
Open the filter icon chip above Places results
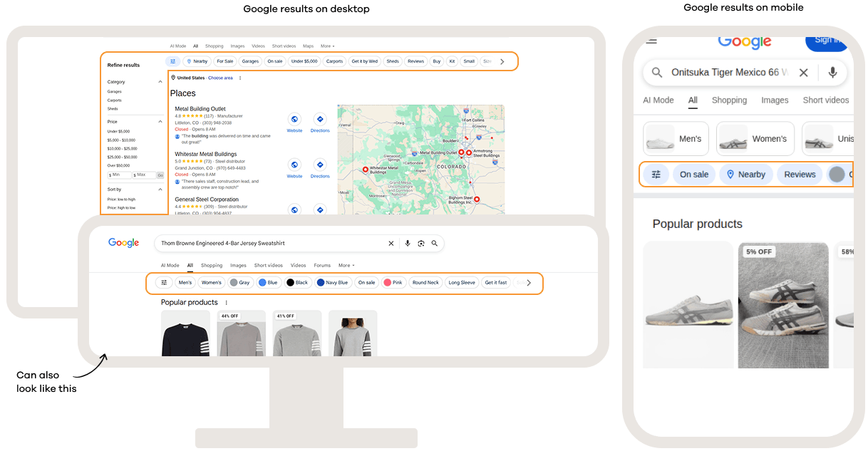click(172, 61)
